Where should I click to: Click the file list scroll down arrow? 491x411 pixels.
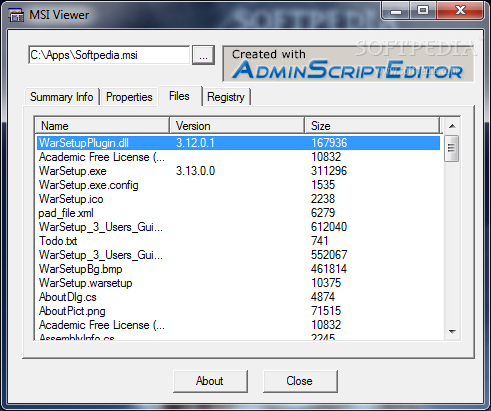pos(452,332)
